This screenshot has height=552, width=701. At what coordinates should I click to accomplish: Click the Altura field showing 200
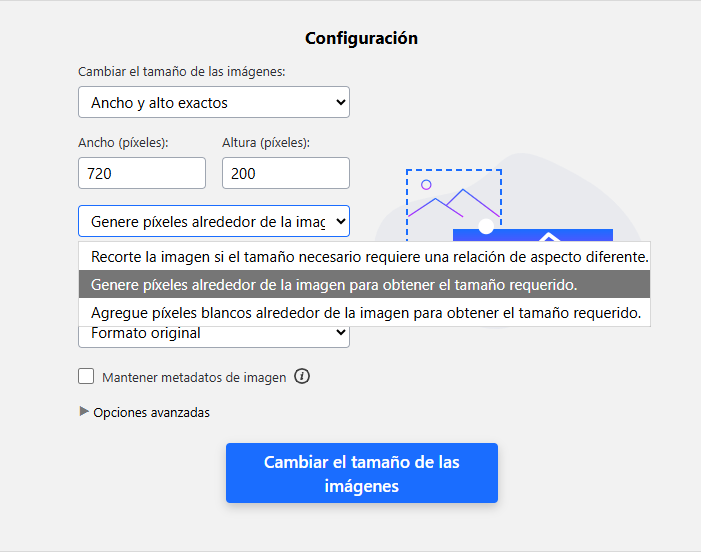tap(285, 173)
